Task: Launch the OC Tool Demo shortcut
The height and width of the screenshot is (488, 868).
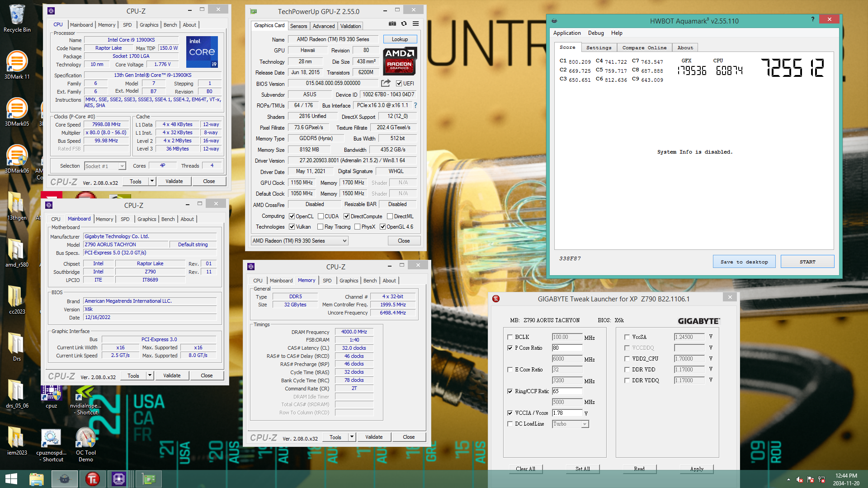Action: click(85, 445)
